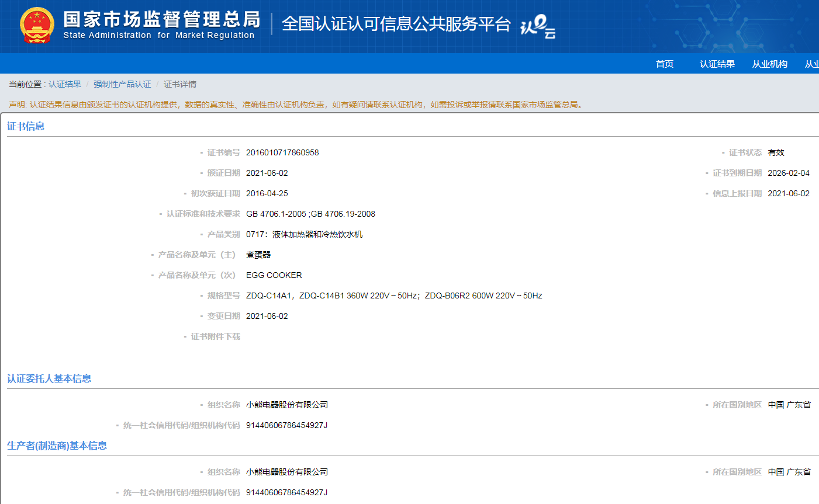819x504 pixels.
Task: Click the 认e云 logo icon
Action: click(538, 27)
